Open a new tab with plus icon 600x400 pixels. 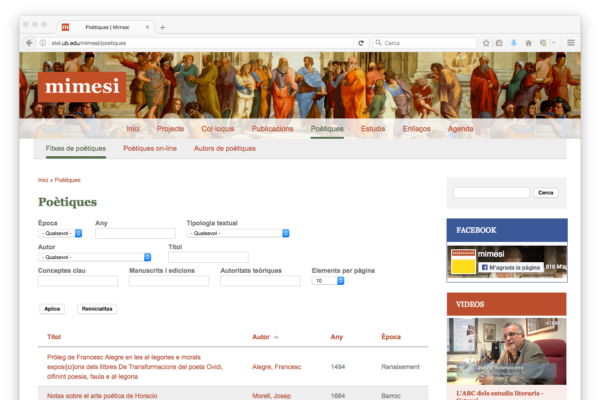tap(163, 27)
